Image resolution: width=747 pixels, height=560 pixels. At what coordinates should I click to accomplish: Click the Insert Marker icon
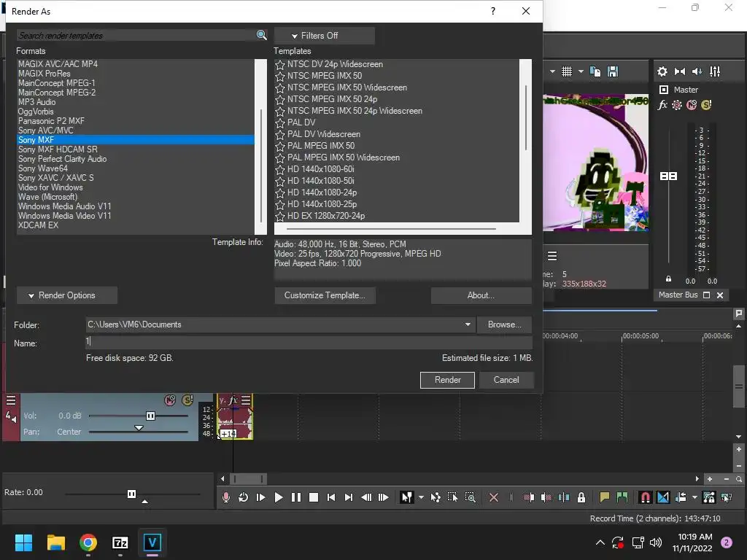point(605,497)
